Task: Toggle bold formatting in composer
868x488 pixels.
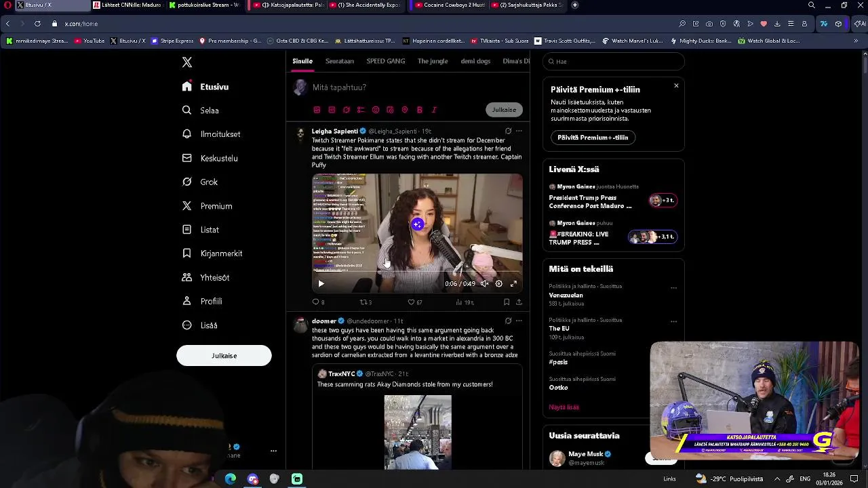Action: pyautogui.click(x=420, y=110)
